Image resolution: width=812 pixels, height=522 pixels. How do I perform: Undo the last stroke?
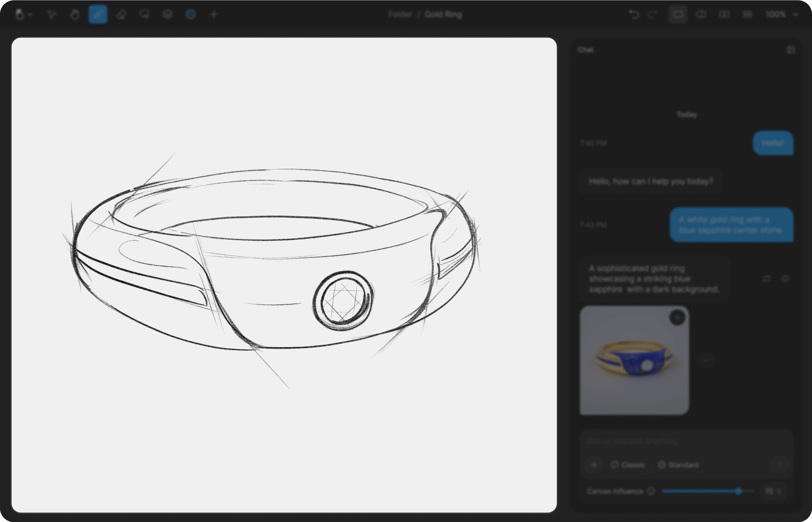(634, 14)
